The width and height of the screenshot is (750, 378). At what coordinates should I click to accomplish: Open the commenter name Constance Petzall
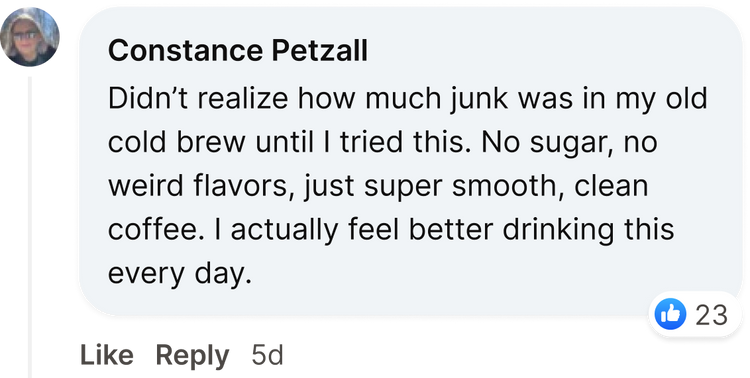pos(238,51)
